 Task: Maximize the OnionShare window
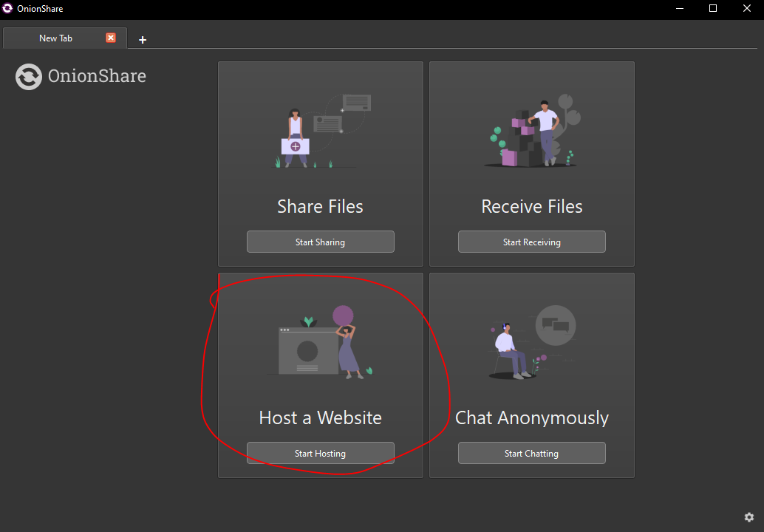coord(713,8)
